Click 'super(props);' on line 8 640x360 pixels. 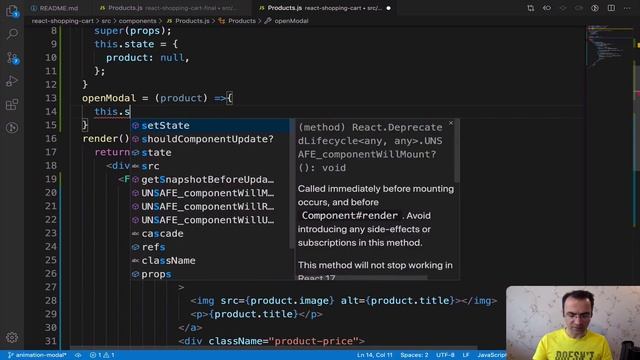tap(133, 31)
